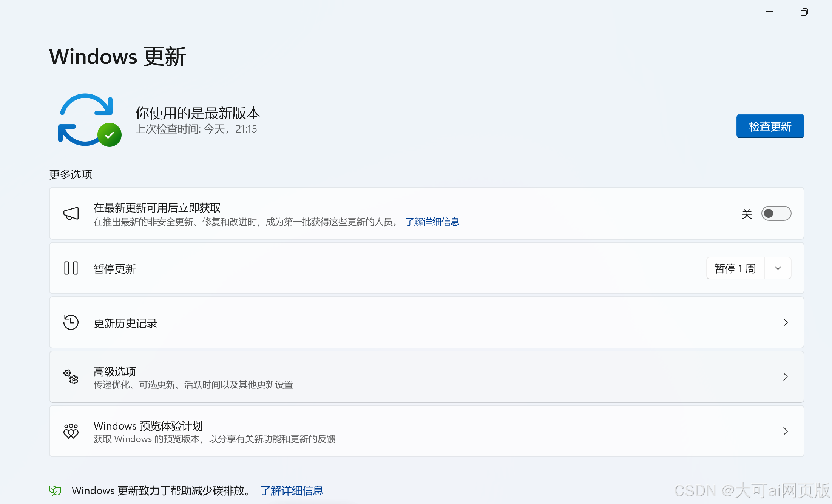
Task: Open 了解详细信息 link about latest updates
Action: 432,222
